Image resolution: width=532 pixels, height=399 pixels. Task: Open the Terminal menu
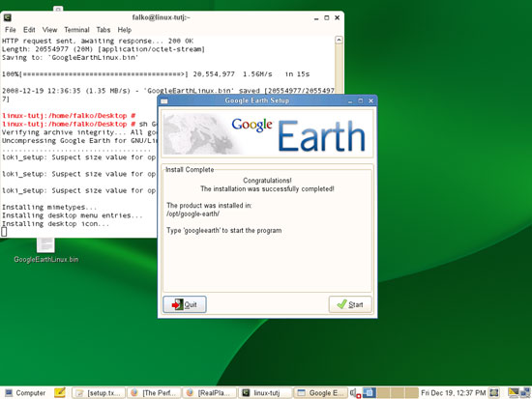tap(76, 30)
